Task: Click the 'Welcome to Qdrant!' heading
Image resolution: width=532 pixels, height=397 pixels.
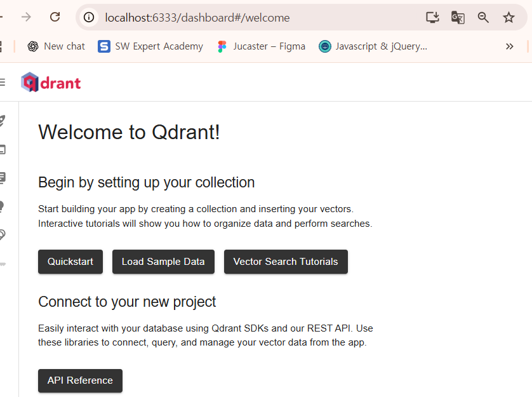Action: [x=129, y=132]
